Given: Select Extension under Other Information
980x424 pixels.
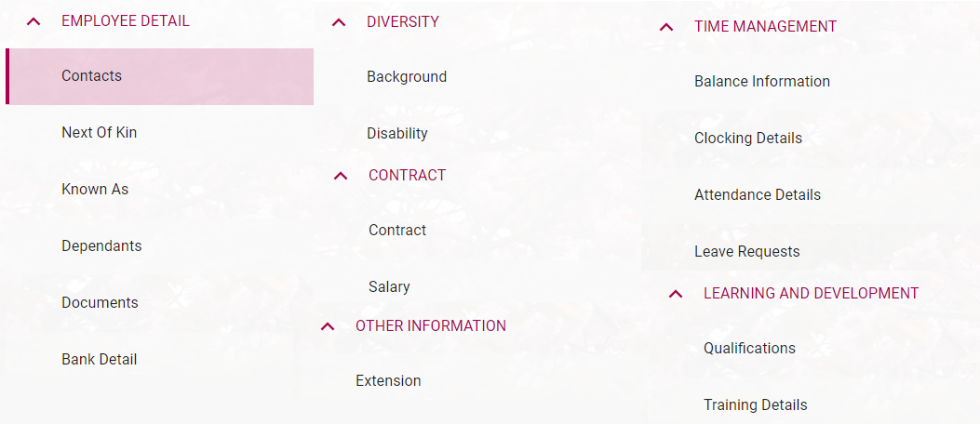Looking at the screenshot, I should (388, 381).
